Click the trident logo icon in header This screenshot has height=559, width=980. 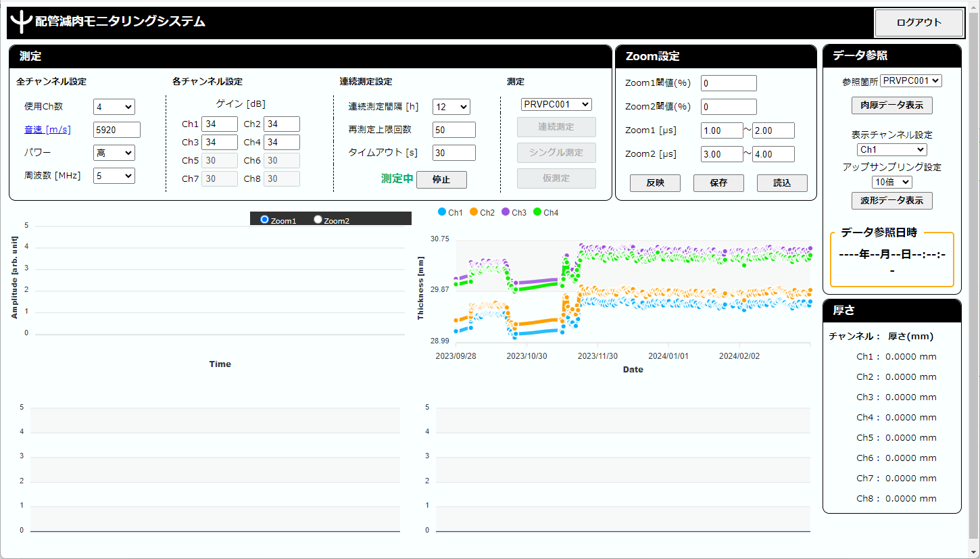click(22, 22)
